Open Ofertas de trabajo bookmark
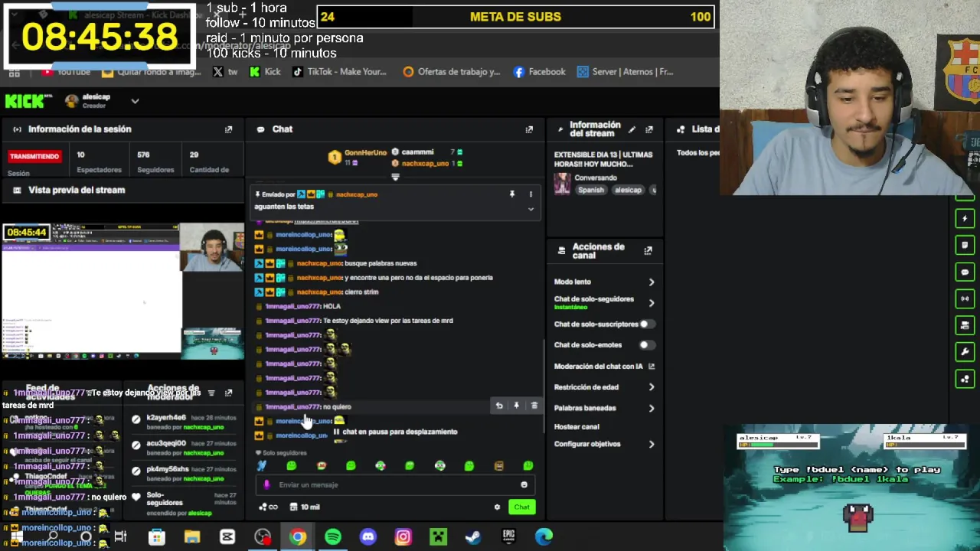The image size is (980, 551). click(x=452, y=72)
